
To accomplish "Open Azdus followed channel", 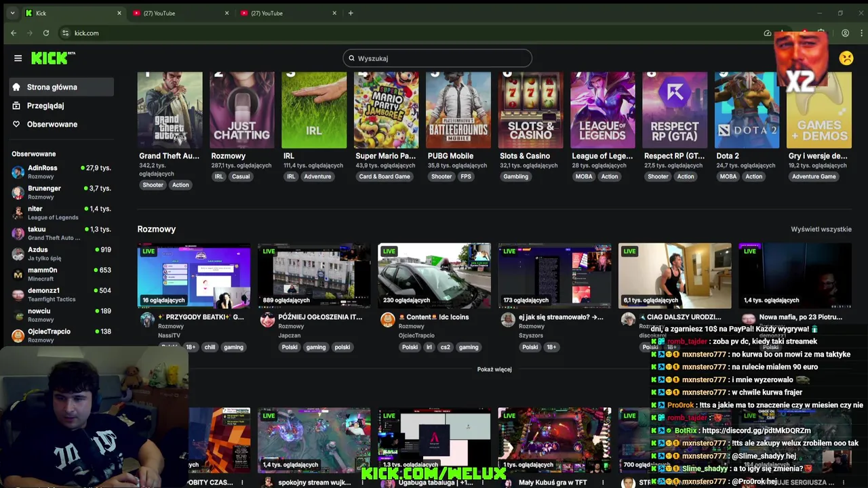I will pos(61,253).
